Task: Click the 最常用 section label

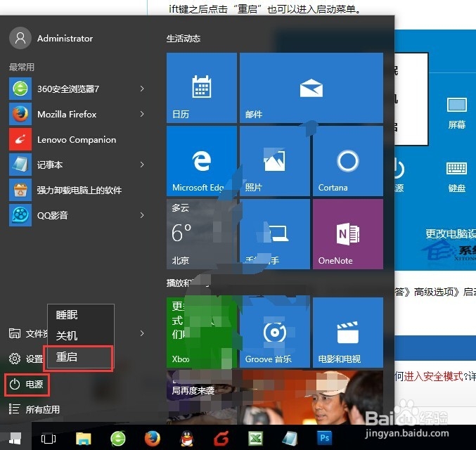Action: pos(21,67)
